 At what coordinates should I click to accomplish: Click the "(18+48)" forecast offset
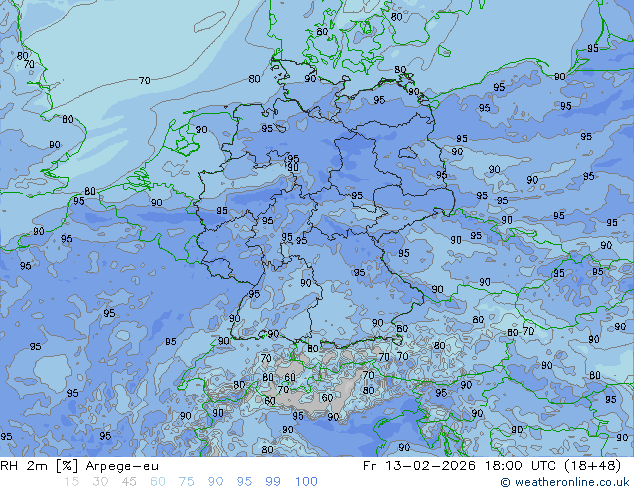(593, 466)
